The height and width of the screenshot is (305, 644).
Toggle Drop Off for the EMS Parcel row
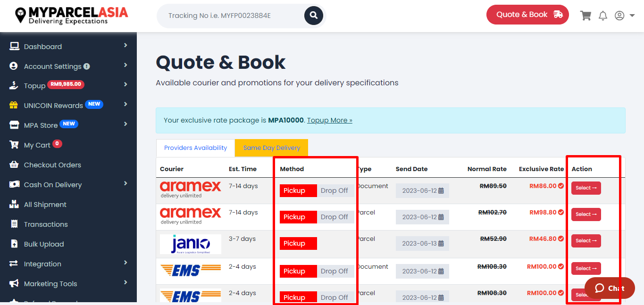pos(335,297)
